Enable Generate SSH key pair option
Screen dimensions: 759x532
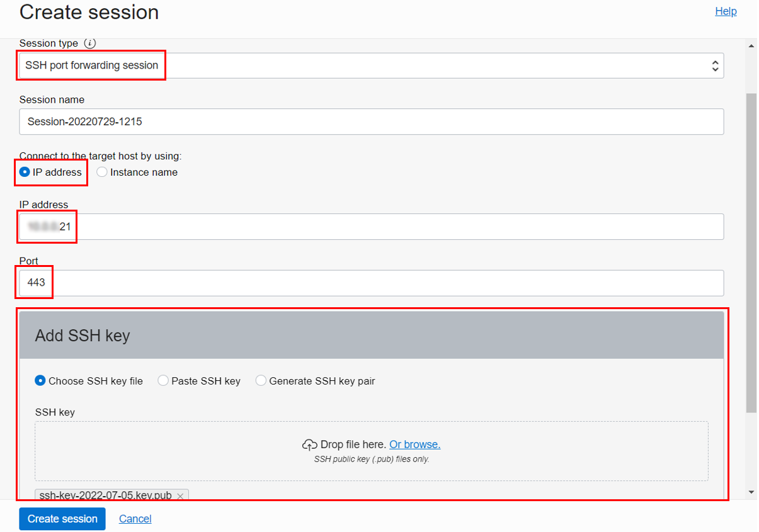(261, 380)
